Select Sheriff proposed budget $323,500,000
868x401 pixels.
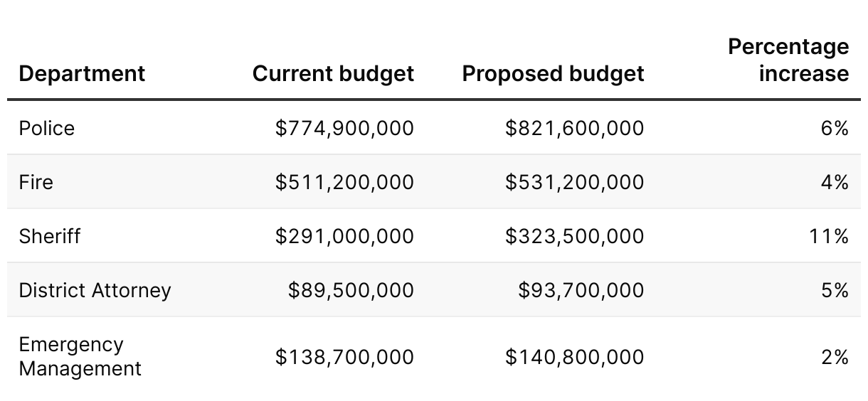(575, 236)
